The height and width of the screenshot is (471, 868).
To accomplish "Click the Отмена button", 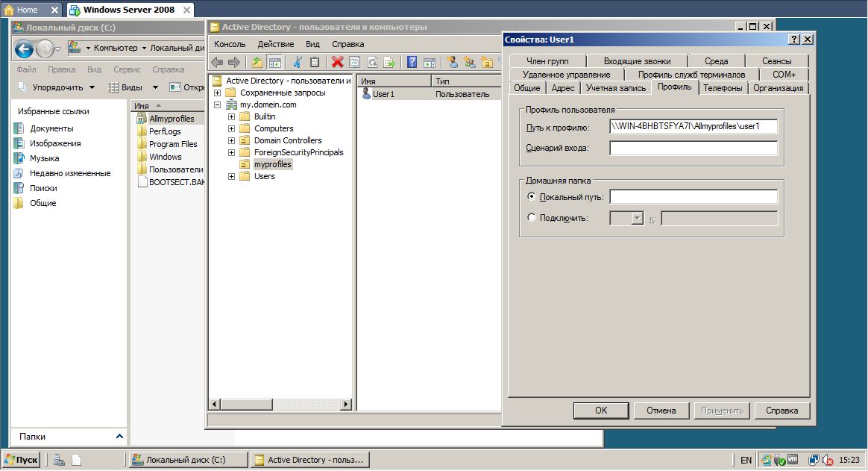I will point(661,411).
